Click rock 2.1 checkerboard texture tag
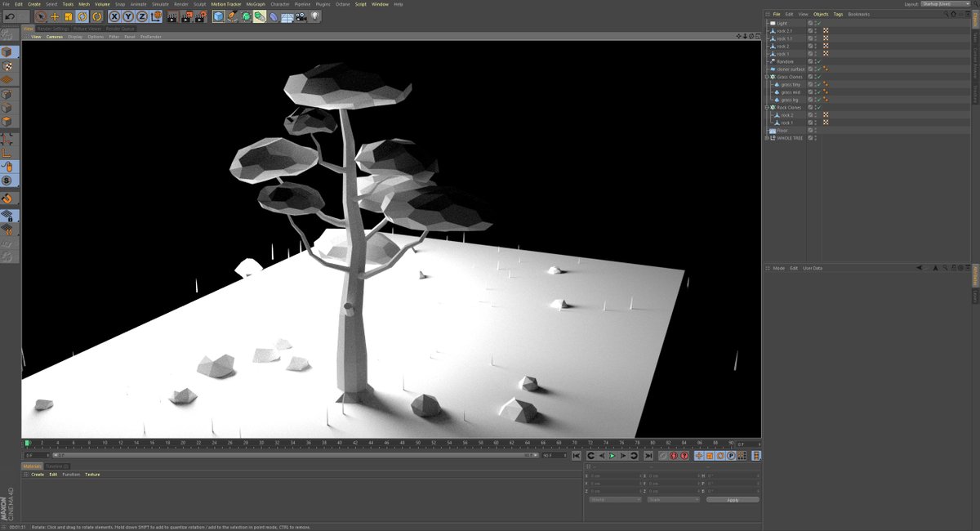This screenshot has width=980, height=531. [826, 31]
